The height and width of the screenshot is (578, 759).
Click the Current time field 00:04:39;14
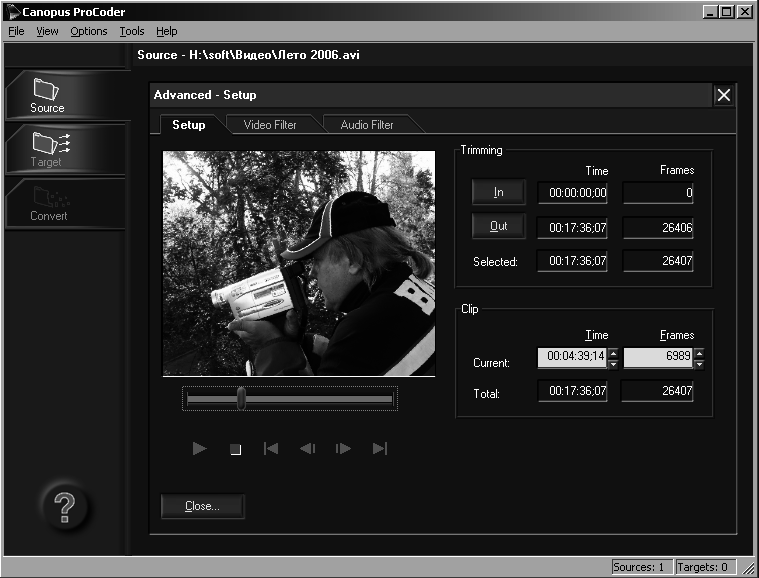point(572,358)
